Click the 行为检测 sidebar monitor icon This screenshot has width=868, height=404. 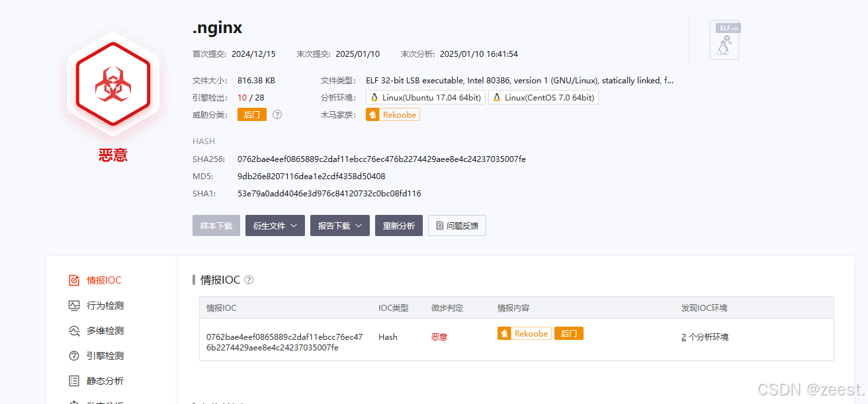tap(74, 305)
